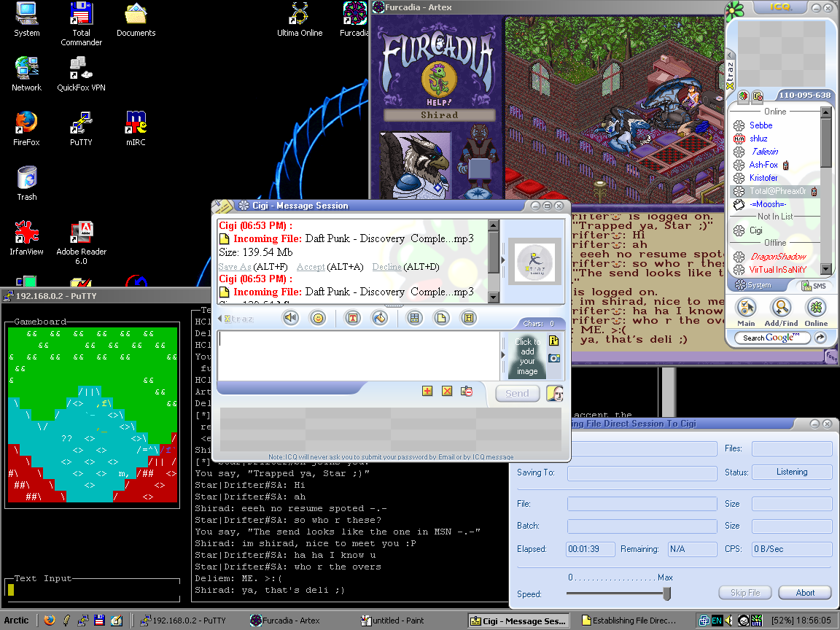Click the Google search go arrow

tap(820, 338)
